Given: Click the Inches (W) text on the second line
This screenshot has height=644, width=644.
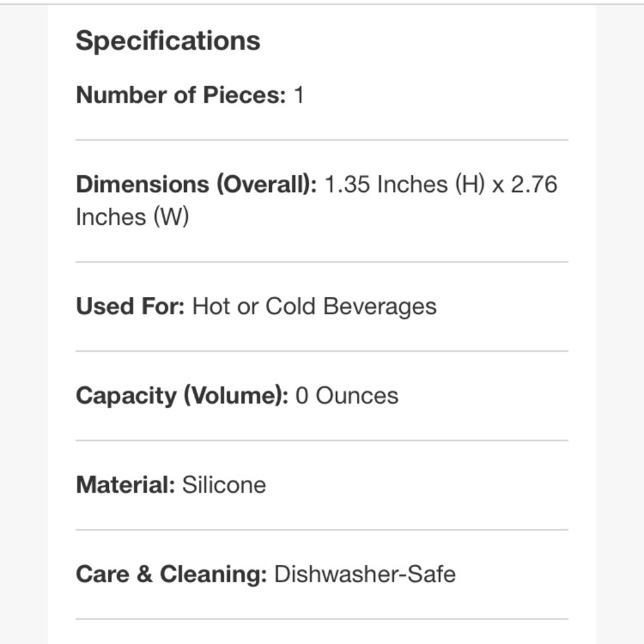Looking at the screenshot, I should click(x=132, y=217).
